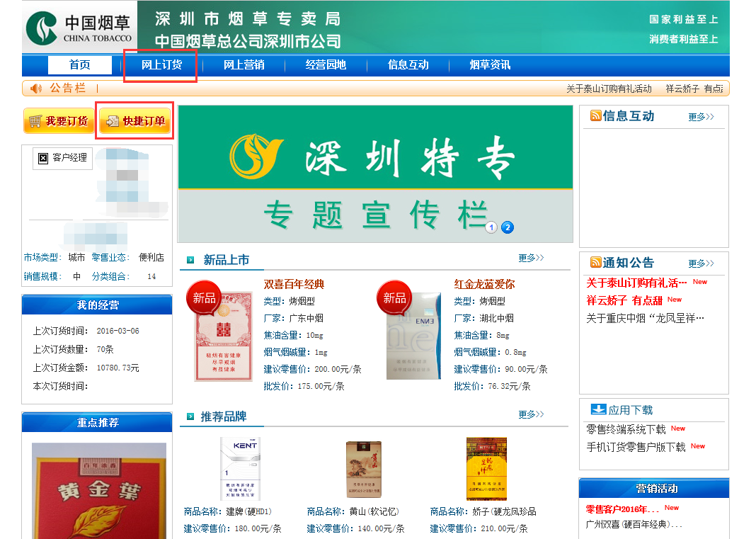Viewport: 756px width, 539px height.
Task: Click RSS icon beside 信息互动
Action: pos(596,116)
